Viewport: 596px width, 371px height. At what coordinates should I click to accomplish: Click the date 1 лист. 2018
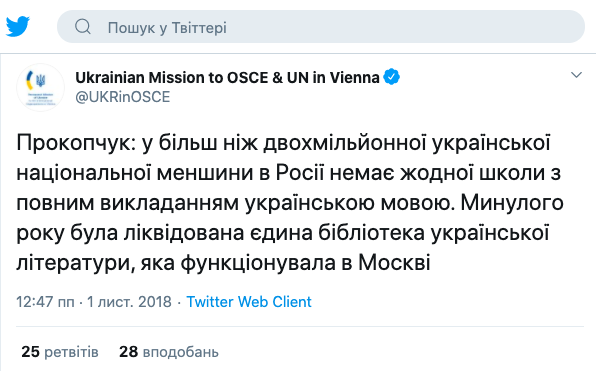tap(129, 302)
